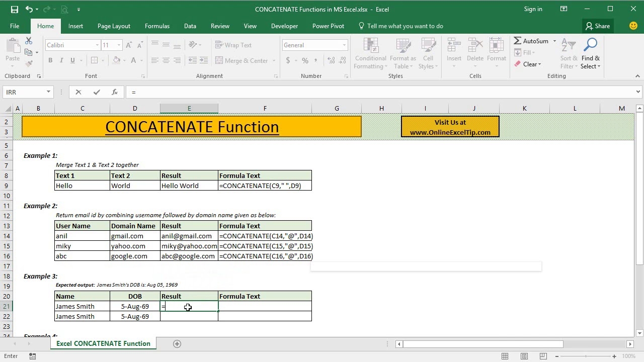644x362 pixels.
Task: Open Sort & Filter menu
Action: coord(569,53)
